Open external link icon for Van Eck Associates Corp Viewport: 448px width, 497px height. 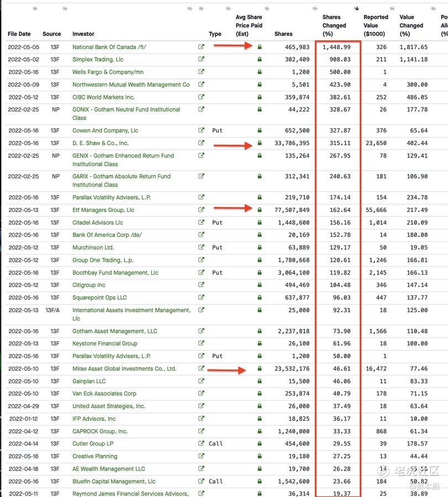click(201, 393)
